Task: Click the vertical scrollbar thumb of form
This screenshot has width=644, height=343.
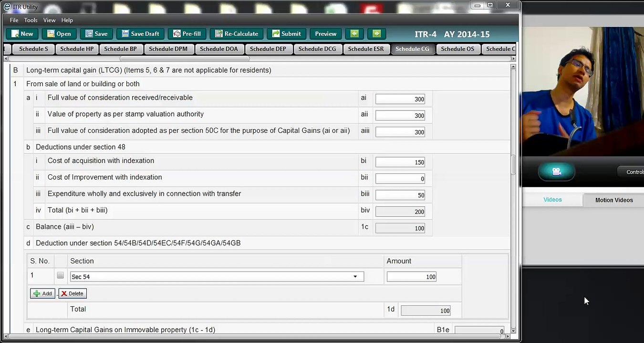Action: 513,165
